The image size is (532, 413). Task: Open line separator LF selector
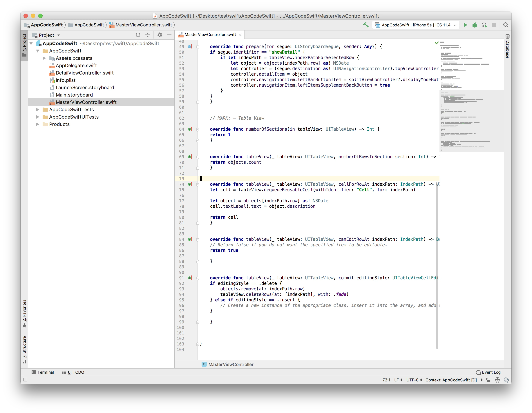point(398,380)
